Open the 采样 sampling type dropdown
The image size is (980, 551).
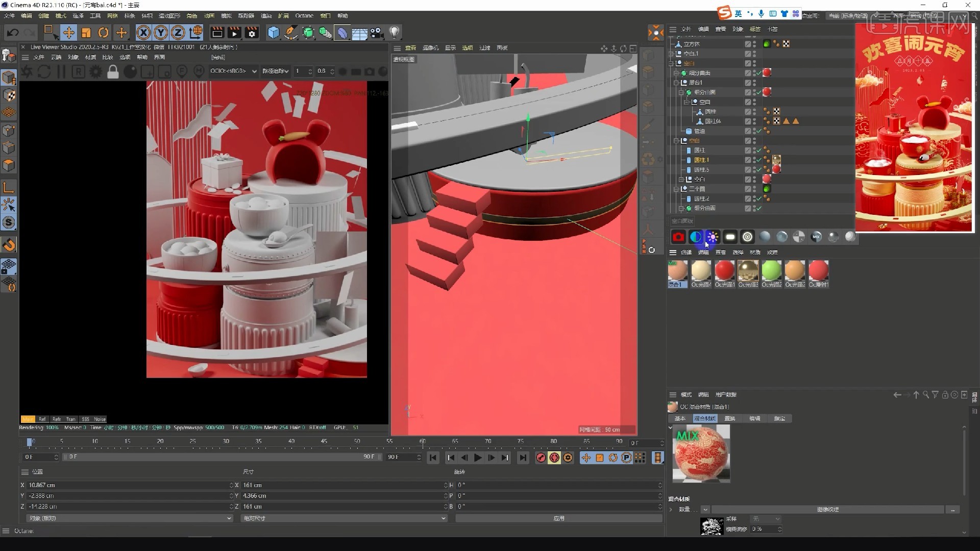tap(766, 519)
